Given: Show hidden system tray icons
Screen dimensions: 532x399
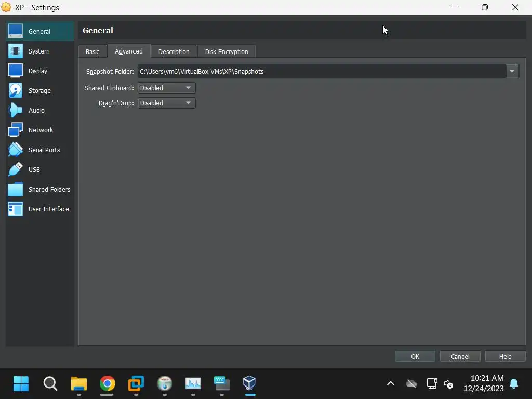Looking at the screenshot, I should click(x=391, y=384).
